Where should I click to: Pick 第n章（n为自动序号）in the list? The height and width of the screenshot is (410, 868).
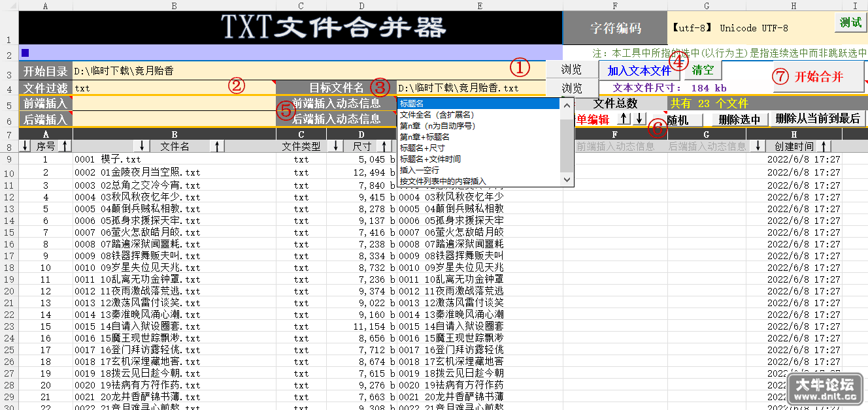(478, 125)
